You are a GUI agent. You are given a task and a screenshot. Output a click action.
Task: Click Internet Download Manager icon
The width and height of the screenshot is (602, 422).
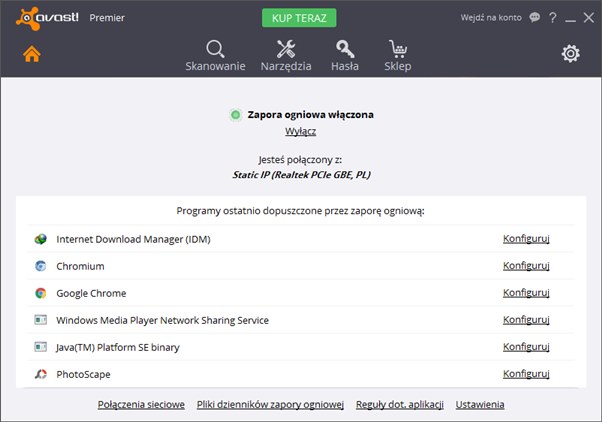point(41,239)
